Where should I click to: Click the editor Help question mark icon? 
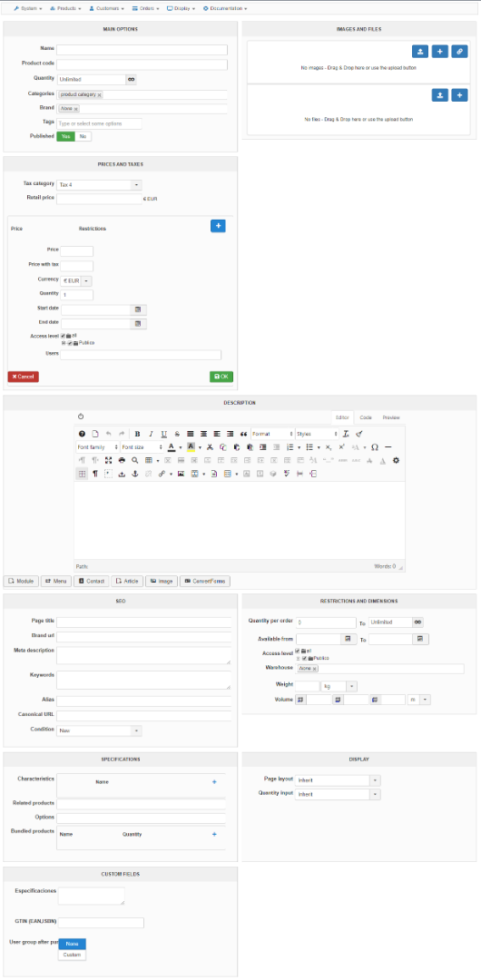[82, 434]
